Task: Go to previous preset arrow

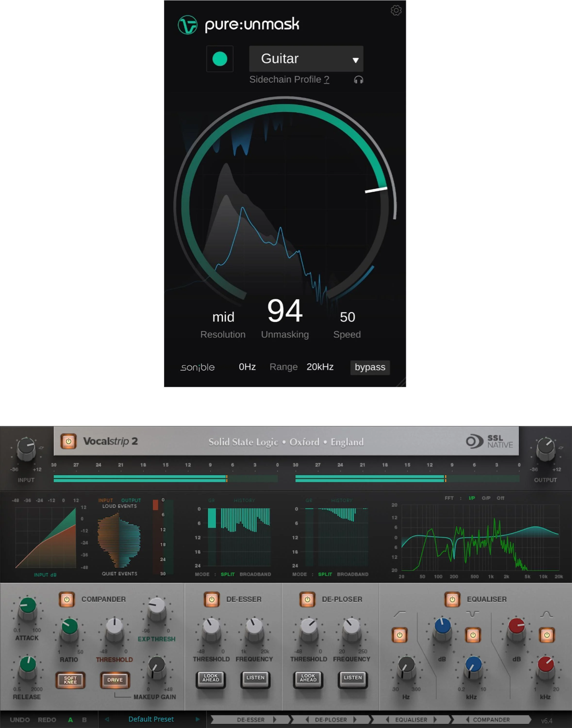Action: tap(107, 719)
